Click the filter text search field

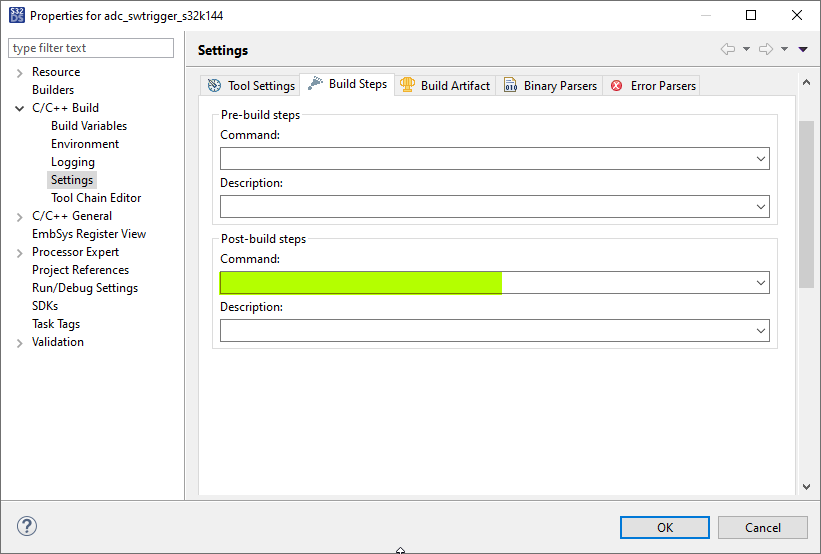click(x=91, y=48)
